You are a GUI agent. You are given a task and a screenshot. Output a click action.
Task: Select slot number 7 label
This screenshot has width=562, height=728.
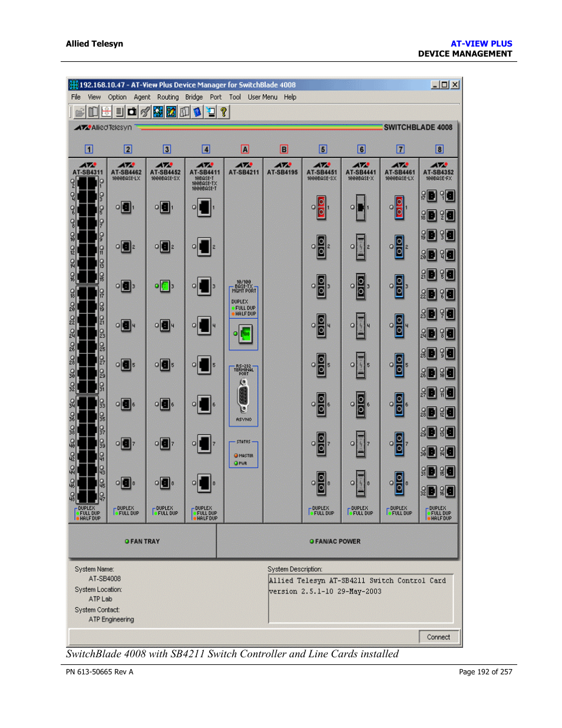pyautogui.click(x=401, y=149)
